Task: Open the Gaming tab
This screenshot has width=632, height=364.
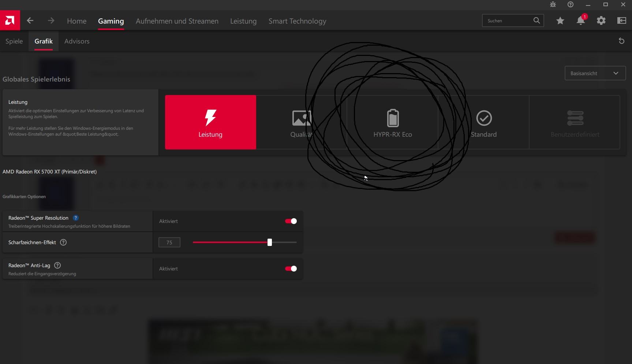Action: [111, 21]
